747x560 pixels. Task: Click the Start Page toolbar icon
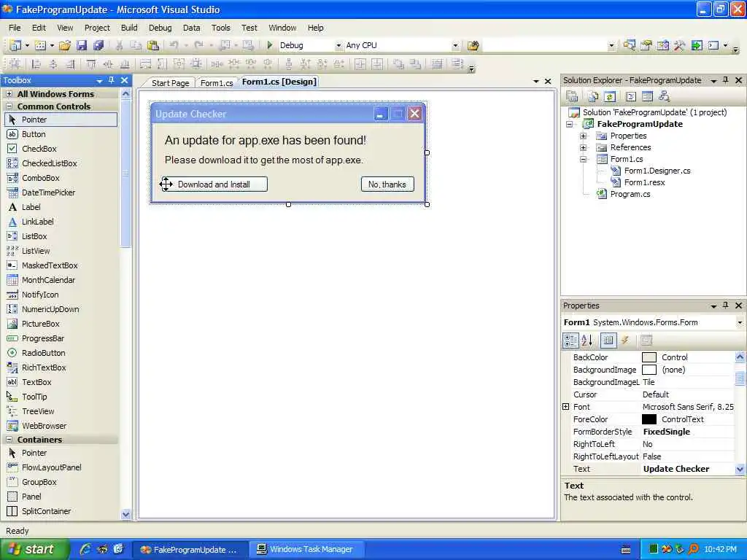point(697,45)
